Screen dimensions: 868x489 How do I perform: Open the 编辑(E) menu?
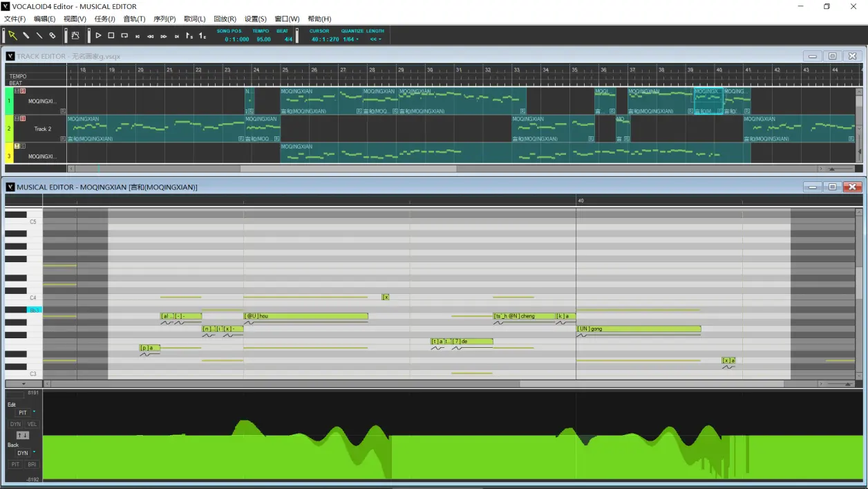pos(45,19)
